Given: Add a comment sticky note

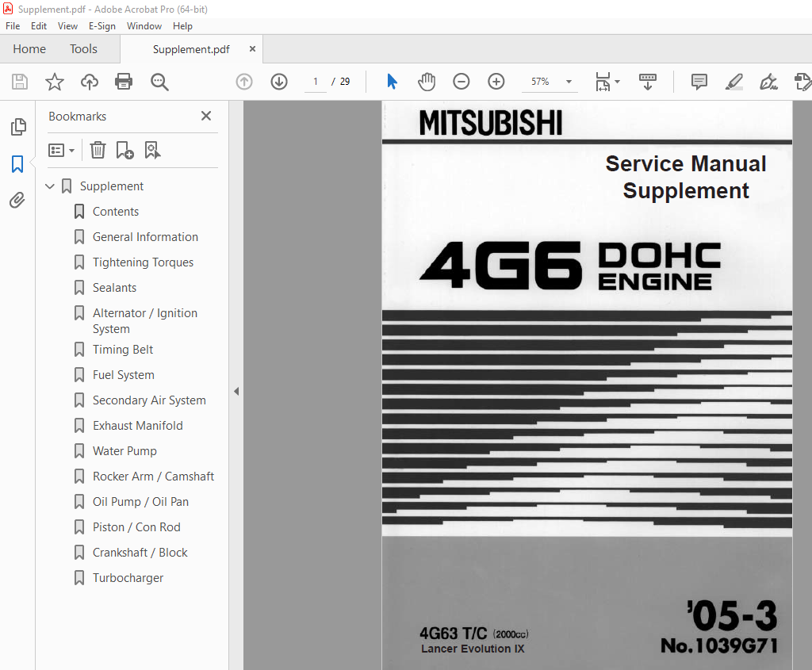Looking at the screenshot, I should point(699,82).
